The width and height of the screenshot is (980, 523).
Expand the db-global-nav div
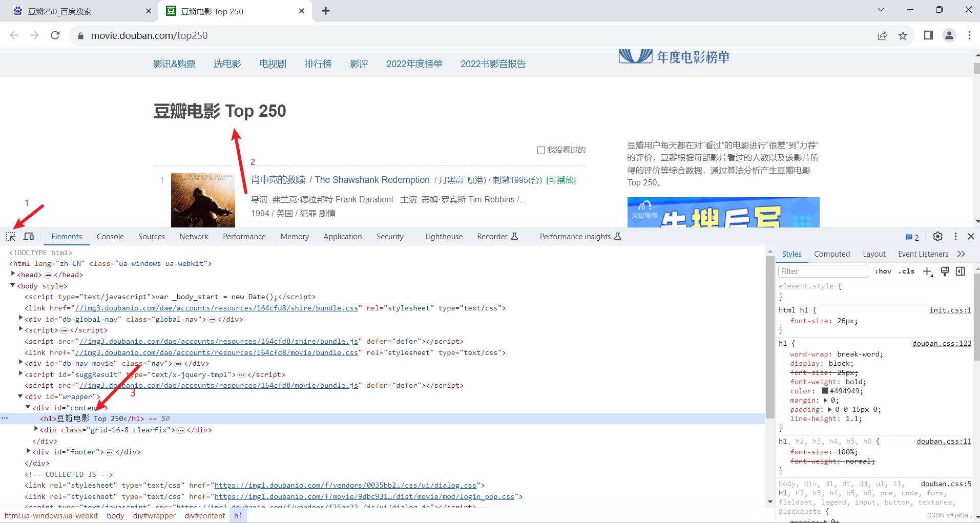(x=21, y=319)
